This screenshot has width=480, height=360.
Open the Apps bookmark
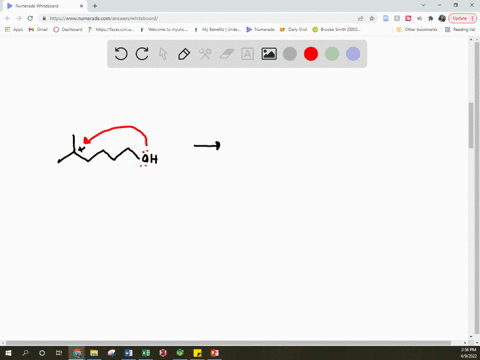pyautogui.click(x=14, y=29)
